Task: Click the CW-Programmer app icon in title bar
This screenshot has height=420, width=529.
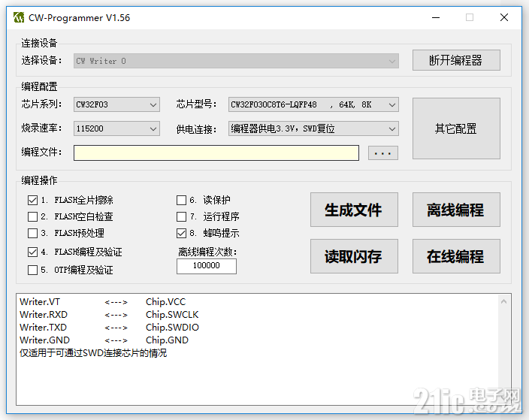Action: [x=19, y=17]
